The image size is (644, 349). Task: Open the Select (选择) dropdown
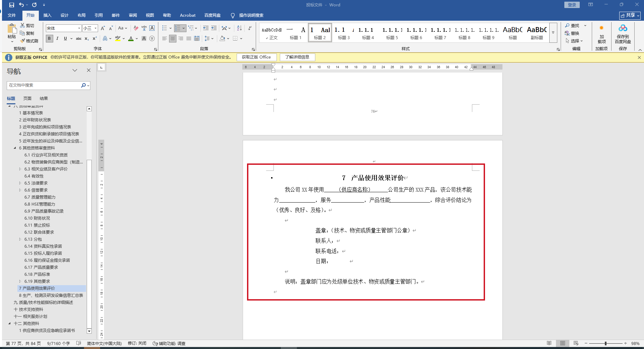pyautogui.click(x=575, y=41)
